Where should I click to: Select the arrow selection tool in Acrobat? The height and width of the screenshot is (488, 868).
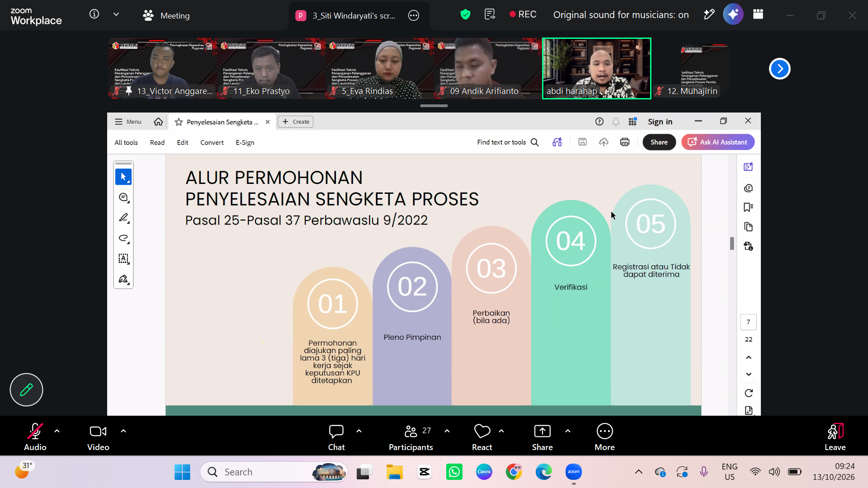[x=123, y=177]
